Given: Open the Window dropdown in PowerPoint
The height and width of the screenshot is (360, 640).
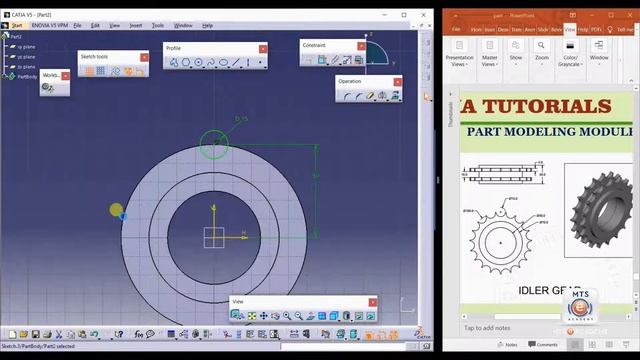Looking at the screenshot, I should (x=599, y=55).
